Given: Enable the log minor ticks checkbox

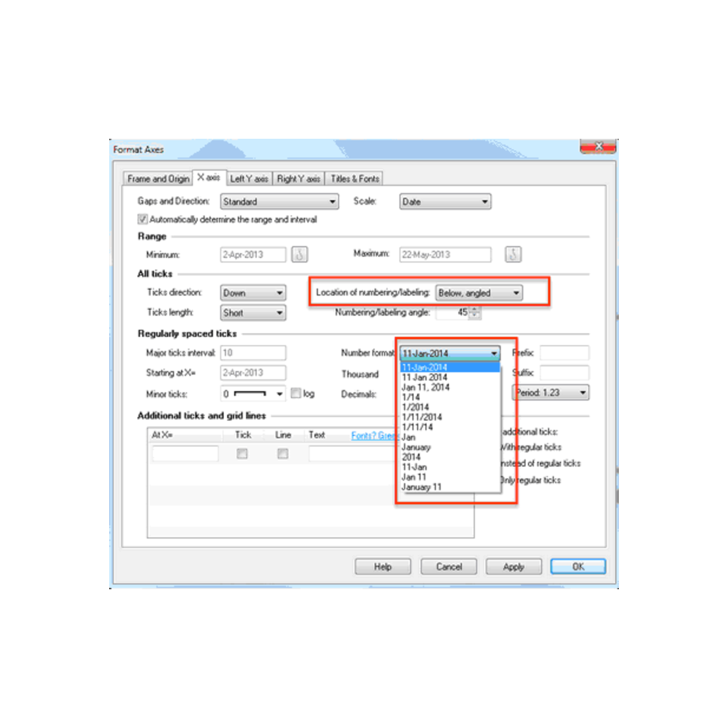Looking at the screenshot, I should [296, 393].
